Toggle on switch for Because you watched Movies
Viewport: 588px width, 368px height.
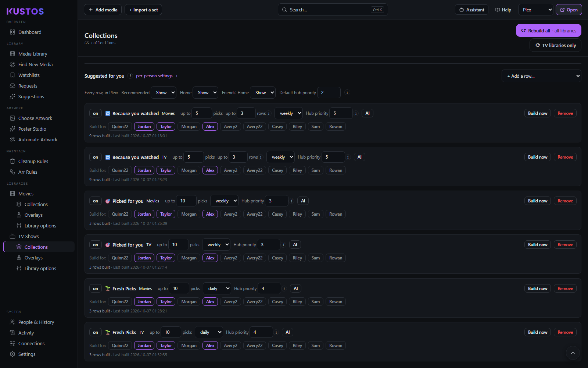96,113
